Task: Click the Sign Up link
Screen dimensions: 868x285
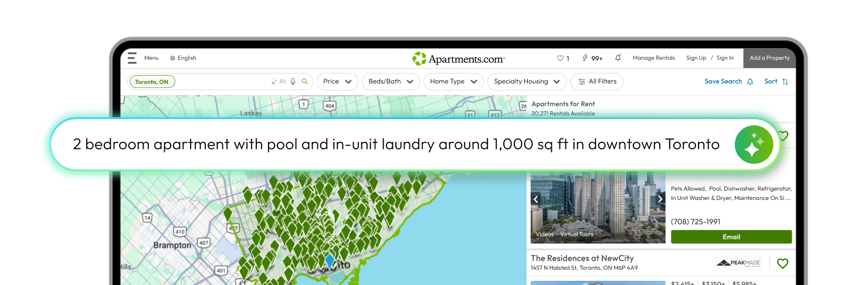Action: (x=696, y=58)
